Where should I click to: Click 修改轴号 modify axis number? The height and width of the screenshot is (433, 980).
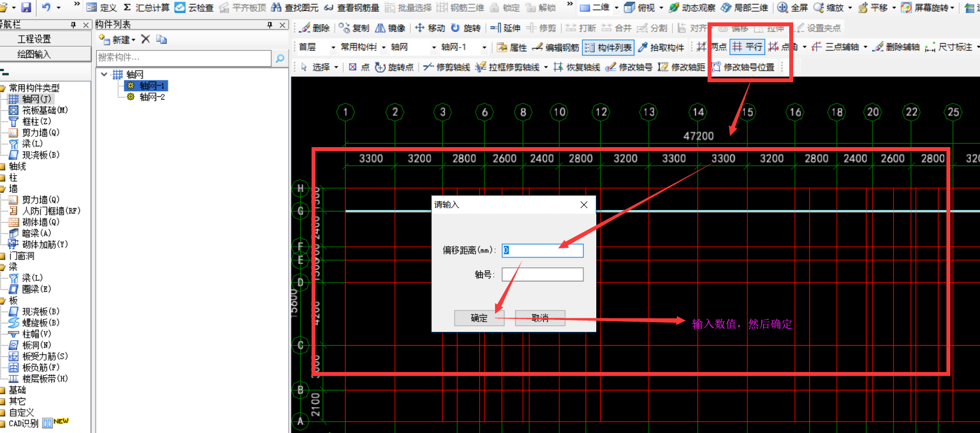[x=629, y=67]
